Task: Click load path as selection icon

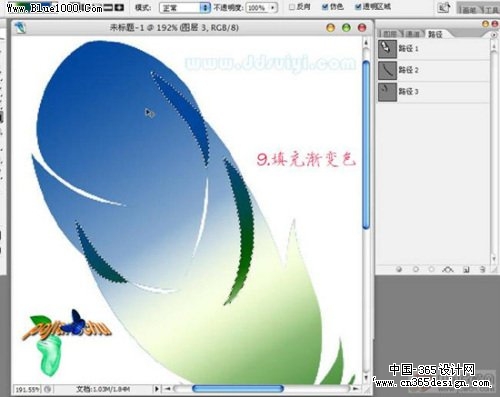Action: 431,269
